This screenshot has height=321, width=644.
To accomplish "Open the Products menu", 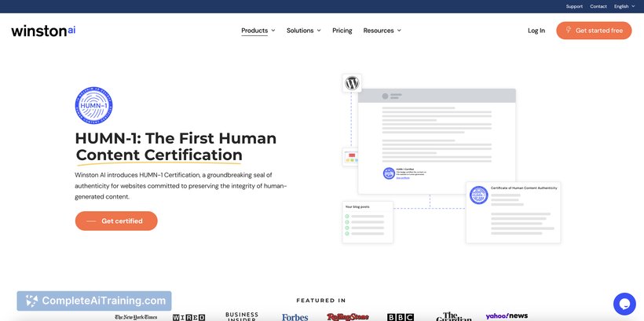I will pos(254,31).
